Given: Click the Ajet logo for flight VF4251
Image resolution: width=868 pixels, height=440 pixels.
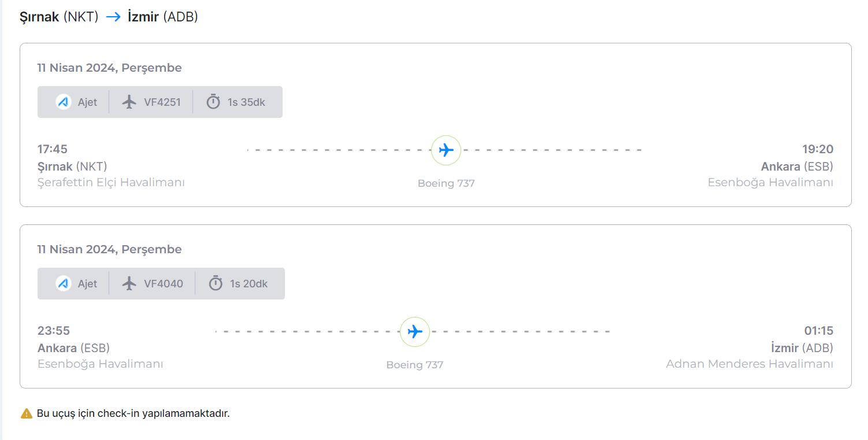Looking at the screenshot, I should click(64, 102).
